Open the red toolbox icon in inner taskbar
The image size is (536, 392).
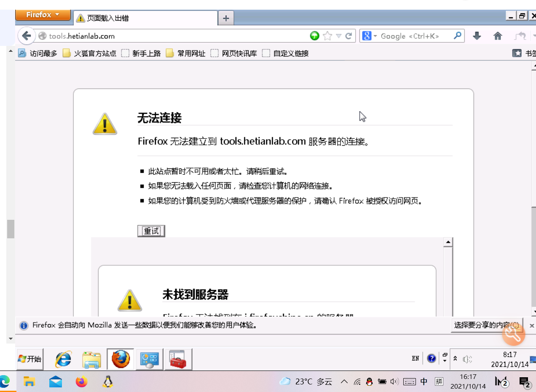[x=178, y=360]
